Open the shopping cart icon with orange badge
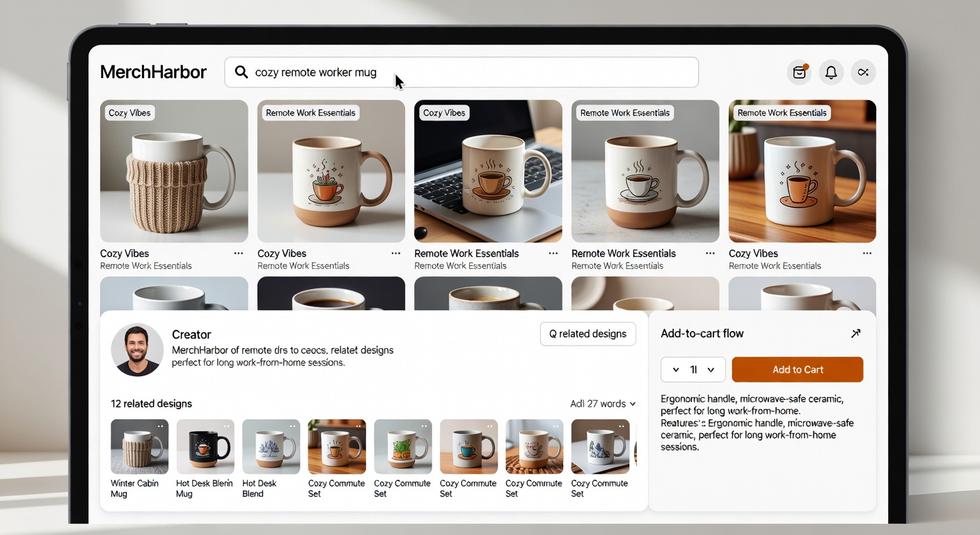 pyautogui.click(x=800, y=72)
